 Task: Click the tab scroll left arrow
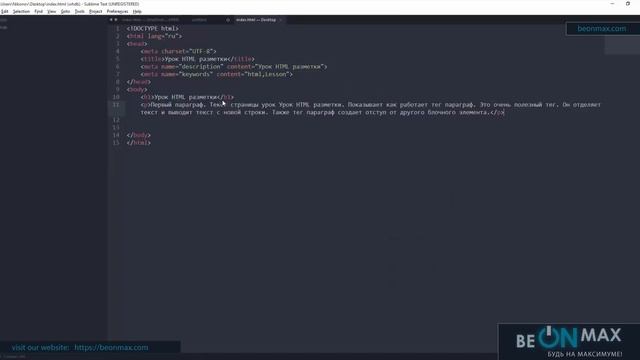(x=111, y=20)
